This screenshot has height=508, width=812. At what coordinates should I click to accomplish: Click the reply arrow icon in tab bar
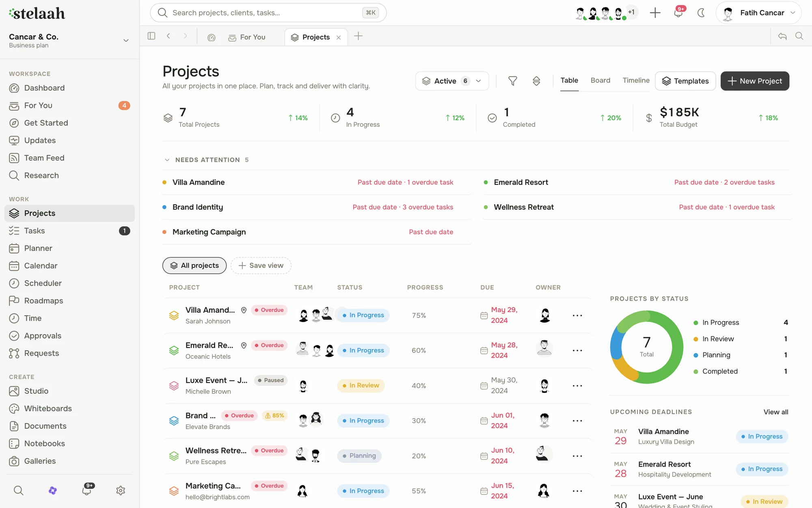[x=782, y=36]
